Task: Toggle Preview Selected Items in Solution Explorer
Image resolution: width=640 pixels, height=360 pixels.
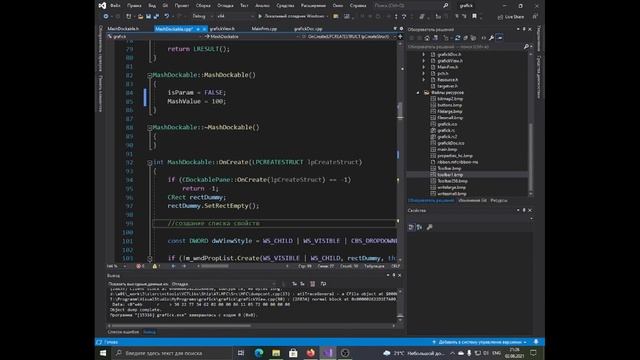Action: coord(500,38)
